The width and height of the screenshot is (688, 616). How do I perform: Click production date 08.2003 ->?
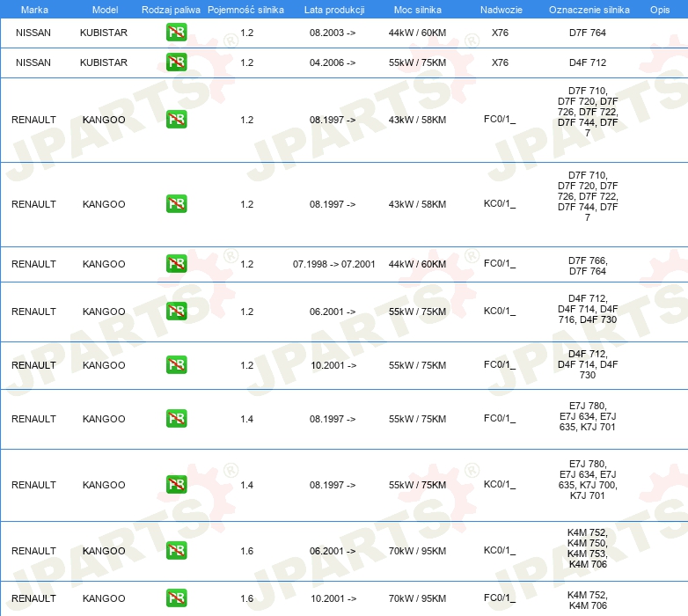click(x=333, y=33)
